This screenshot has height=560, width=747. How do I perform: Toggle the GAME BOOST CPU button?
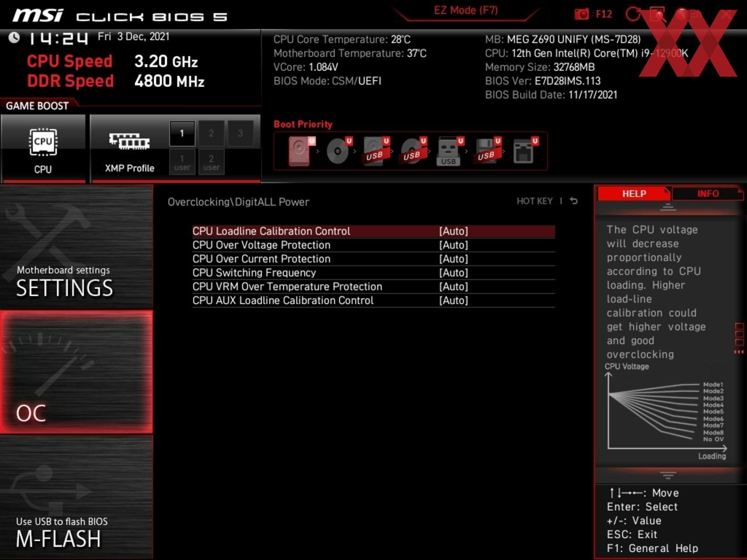click(x=43, y=148)
